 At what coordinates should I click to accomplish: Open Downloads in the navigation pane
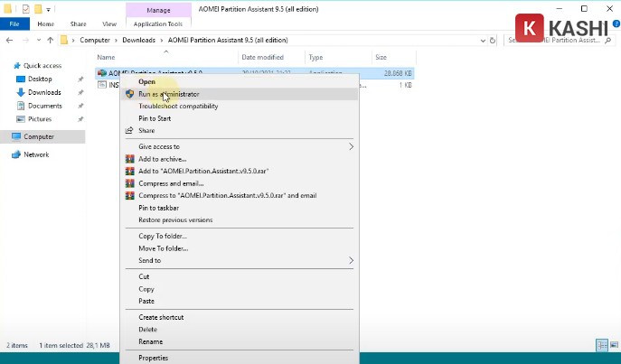[44, 93]
